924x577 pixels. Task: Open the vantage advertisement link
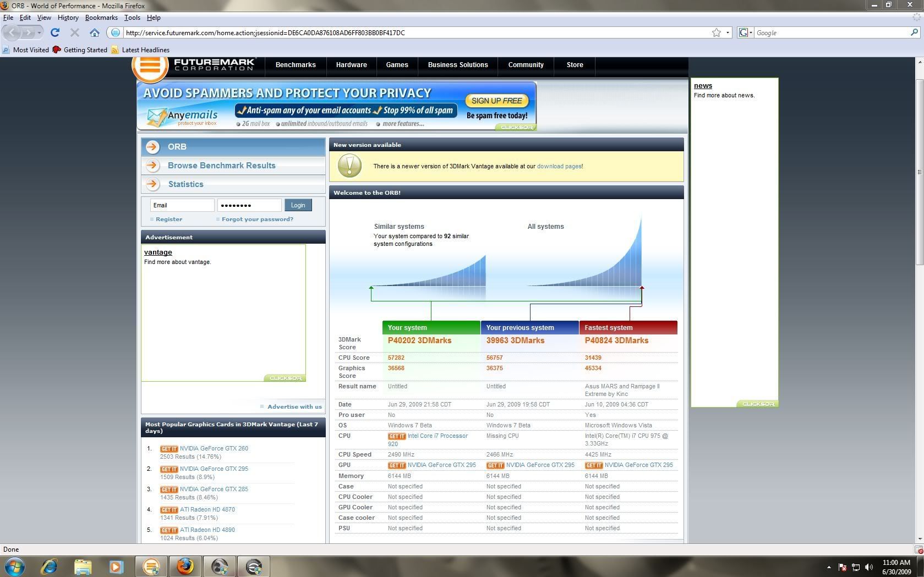point(158,252)
